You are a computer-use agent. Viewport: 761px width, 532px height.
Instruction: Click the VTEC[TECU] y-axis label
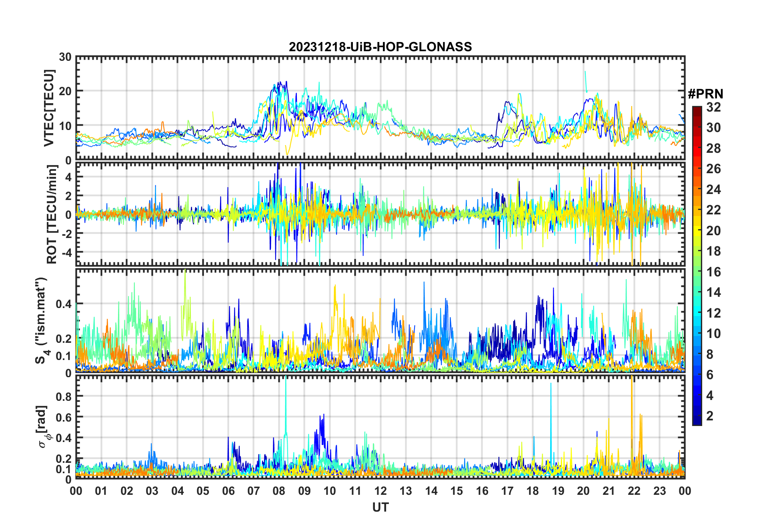[x=48, y=108]
